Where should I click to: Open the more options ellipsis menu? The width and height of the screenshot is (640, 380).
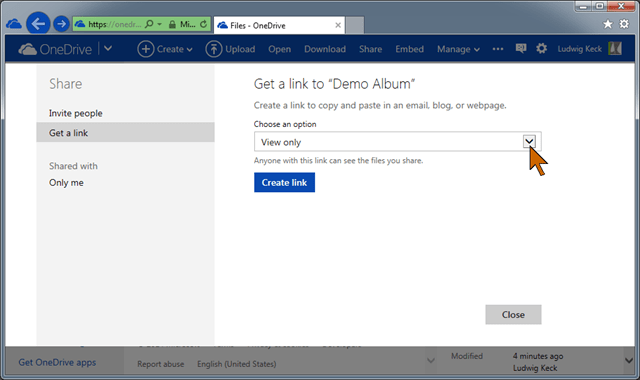498,49
